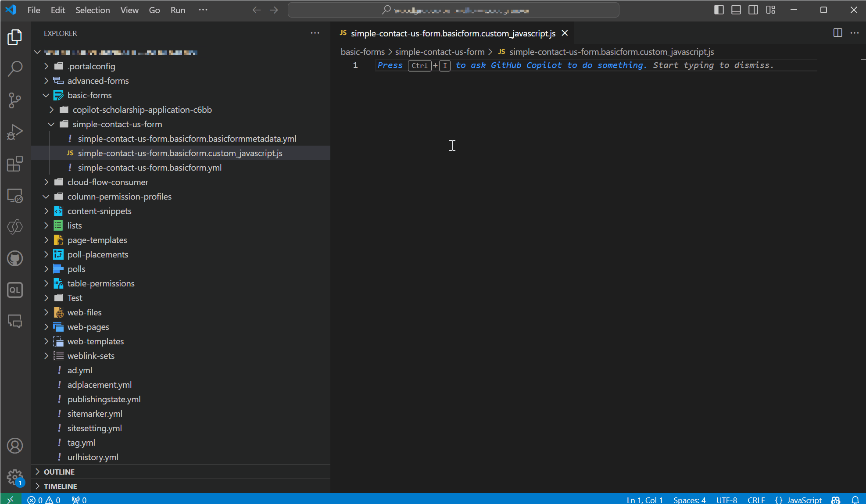Open the Run menu
This screenshot has height=504, width=866.
(x=178, y=10)
